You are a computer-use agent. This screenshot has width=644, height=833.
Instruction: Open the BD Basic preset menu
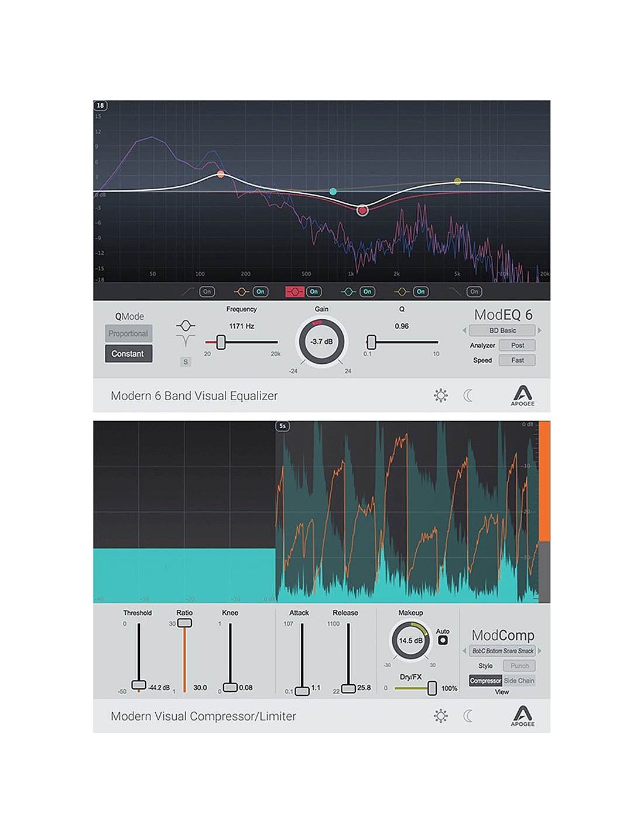(502, 330)
